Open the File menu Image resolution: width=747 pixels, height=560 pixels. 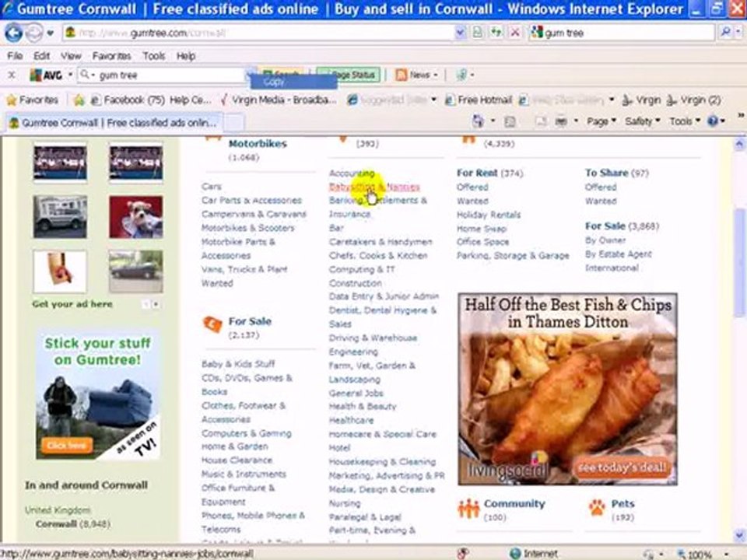[15, 56]
